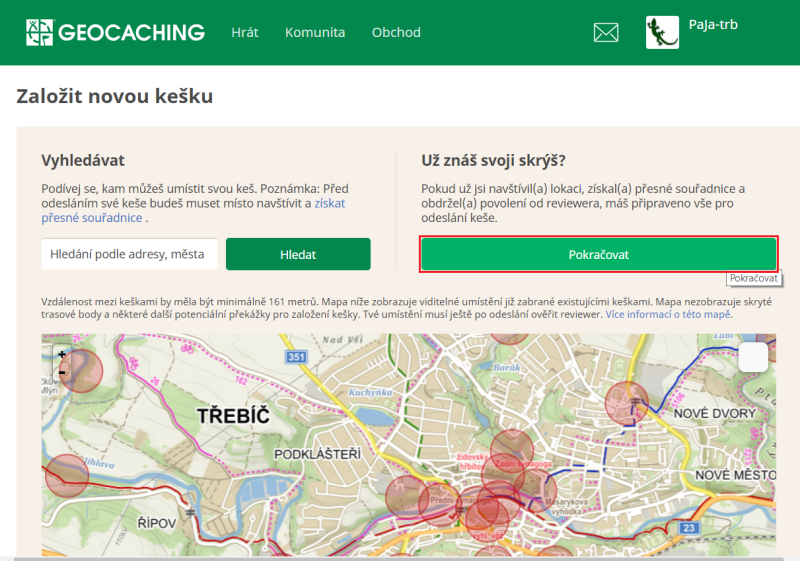800x561 pixels.
Task: Focus the address search field
Action: point(129,254)
